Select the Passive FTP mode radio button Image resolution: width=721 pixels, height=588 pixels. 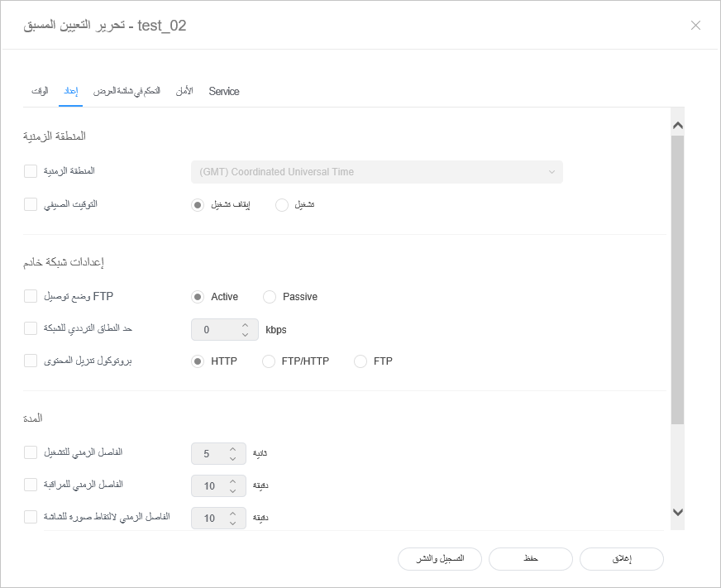coord(270,297)
